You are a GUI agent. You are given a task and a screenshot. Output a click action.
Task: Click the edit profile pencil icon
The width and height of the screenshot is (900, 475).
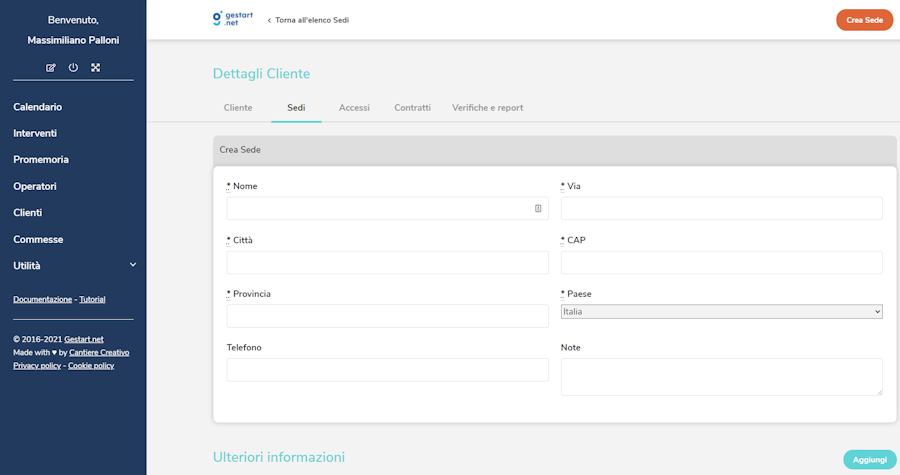(x=51, y=68)
